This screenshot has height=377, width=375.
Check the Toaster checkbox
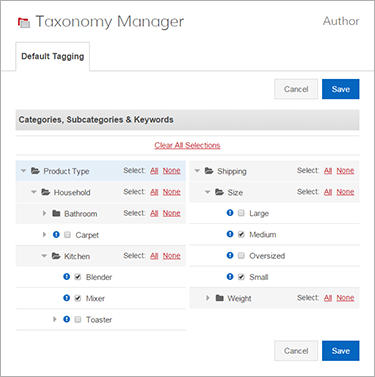tap(78, 319)
